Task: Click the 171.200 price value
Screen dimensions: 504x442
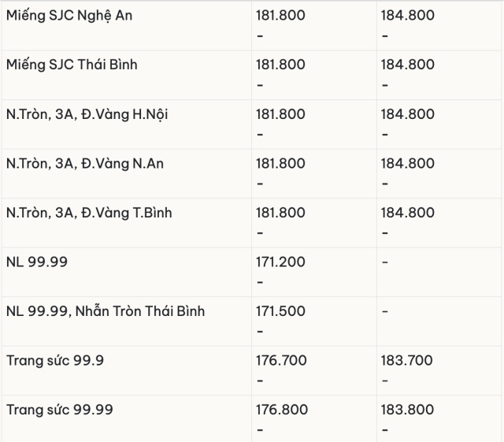Action: tap(280, 262)
